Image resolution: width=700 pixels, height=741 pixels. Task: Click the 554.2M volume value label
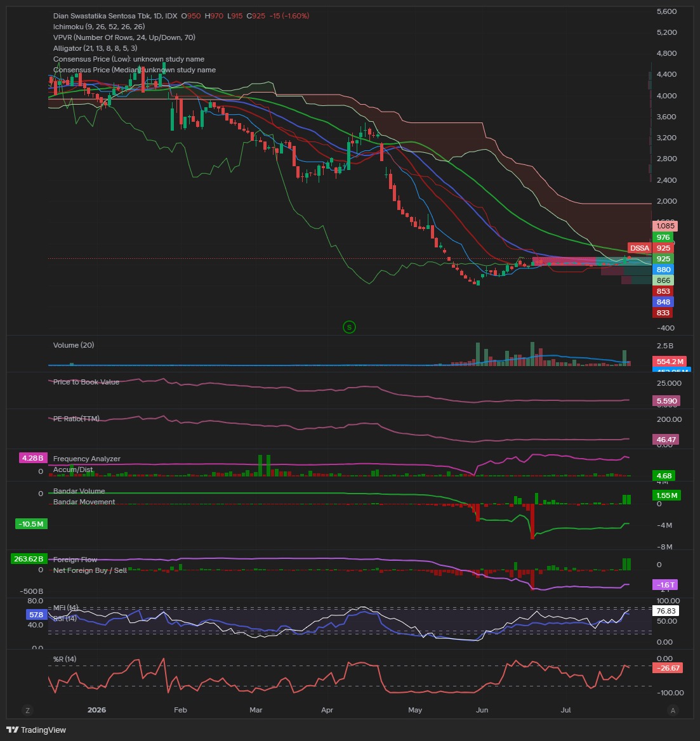670,362
